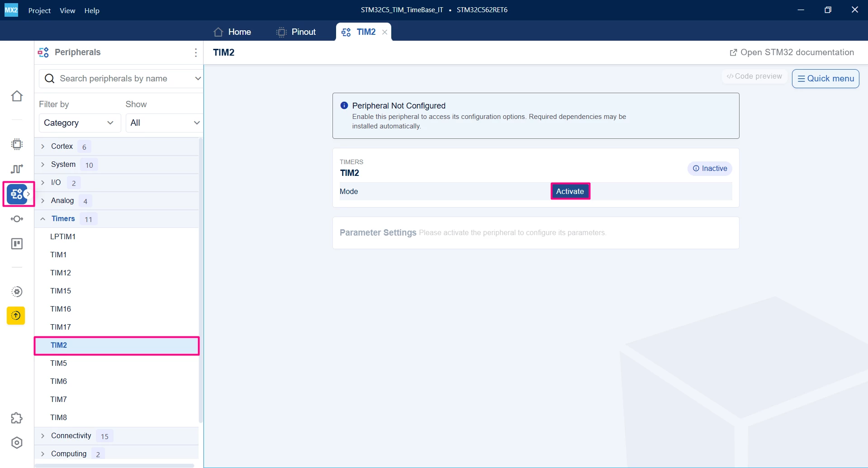Open the clock waveform icon in sidebar
This screenshot has width=868, height=468.
[x=17, y=169]
